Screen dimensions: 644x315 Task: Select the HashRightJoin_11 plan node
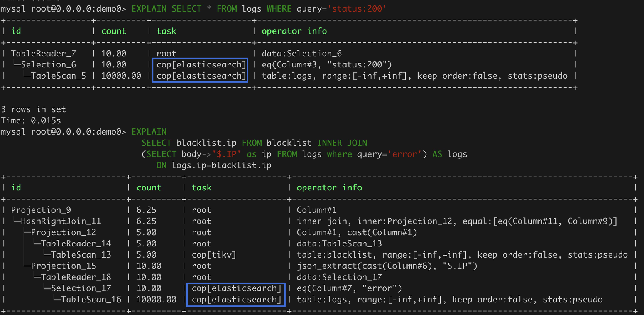point(61,221)
